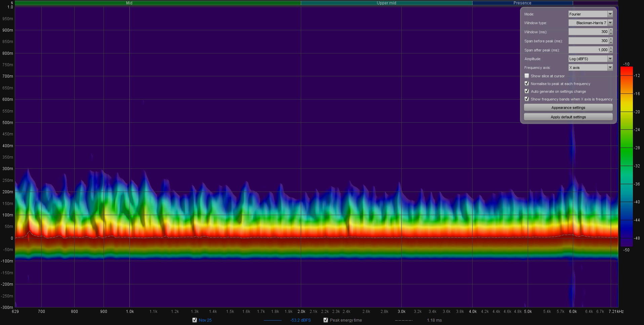644x325 pixels.
Task: Decrease Window (ms) with the down arrow
Action: tap(611, 34)
